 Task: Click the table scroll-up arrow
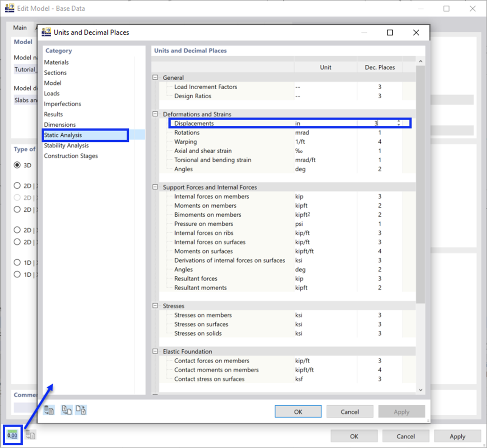pyautogui.click(x=420, y=61)
